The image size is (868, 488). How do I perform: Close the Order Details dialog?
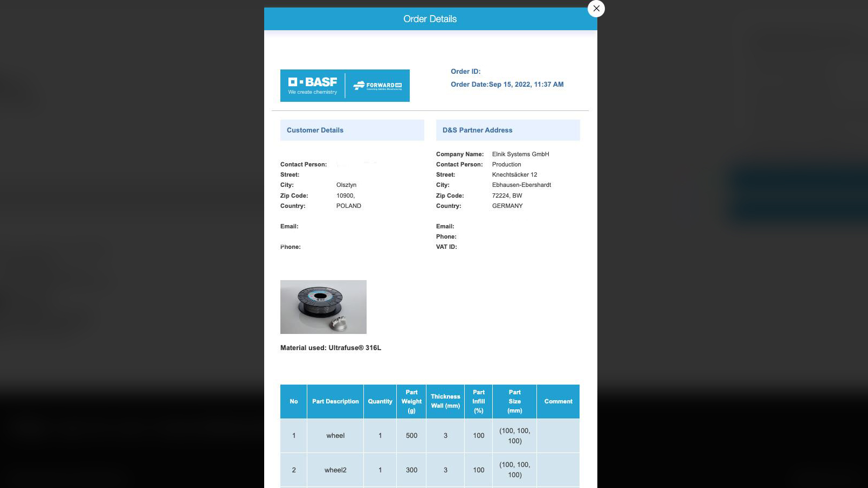click(x=596, y=9)
